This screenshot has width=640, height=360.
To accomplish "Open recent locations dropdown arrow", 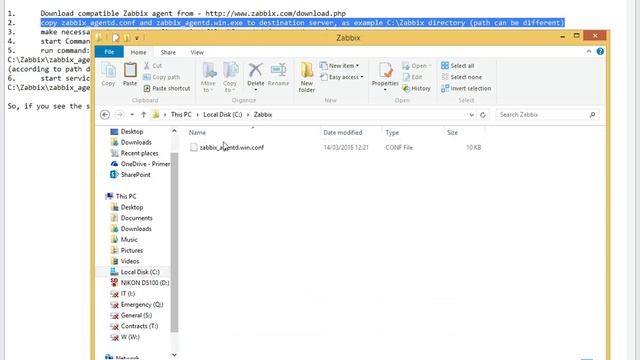I will (x=132, y=115).
